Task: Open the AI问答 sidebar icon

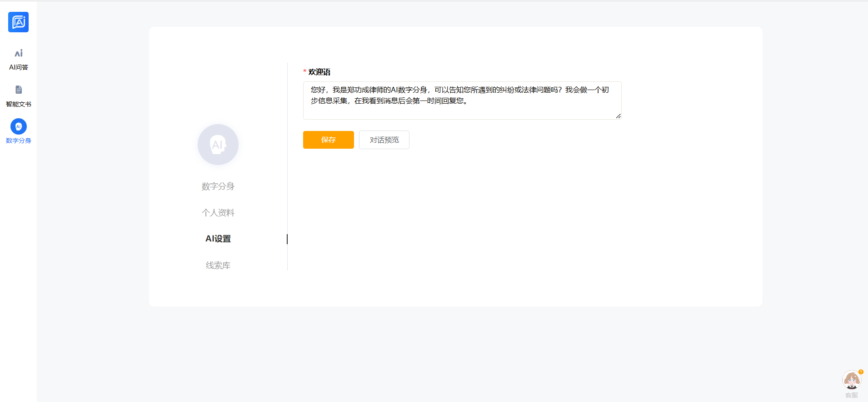Action: click(x=18, y=54)
